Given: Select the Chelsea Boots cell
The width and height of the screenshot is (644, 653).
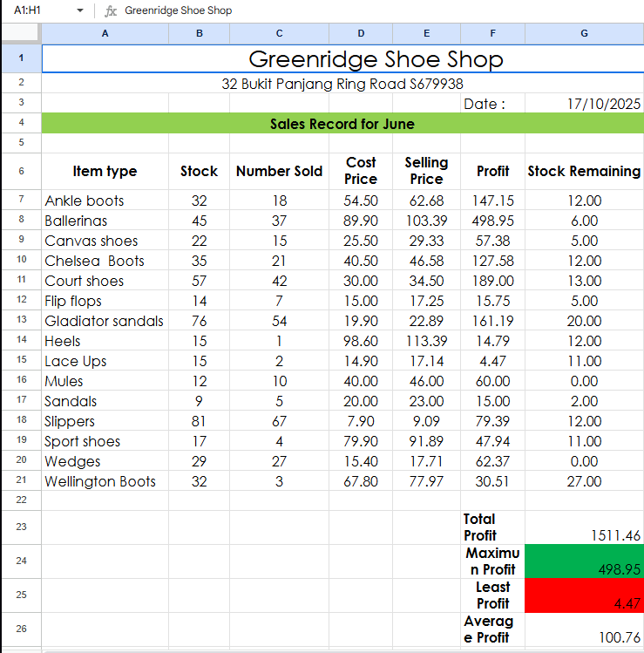Looking at the screenshot, I should pyautogui.click(x=105, y=260).
